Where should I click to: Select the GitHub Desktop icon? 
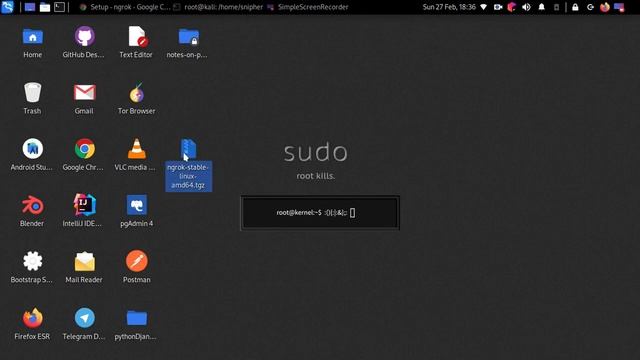click(x=84, y=42)
